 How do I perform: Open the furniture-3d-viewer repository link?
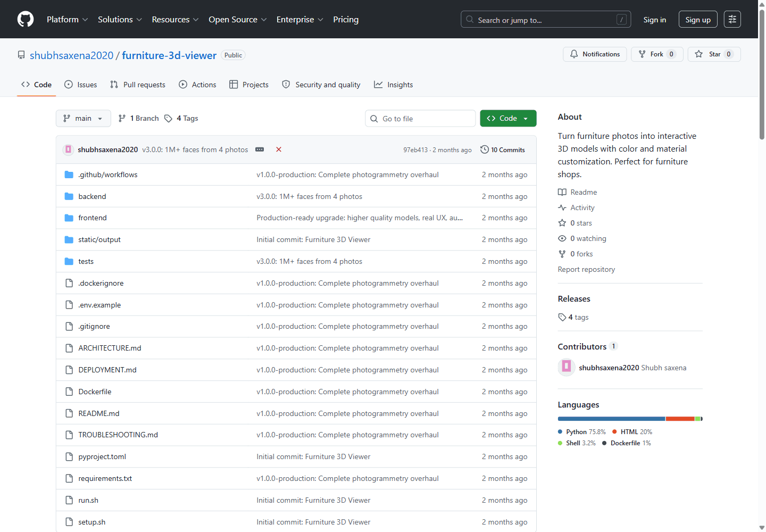[169, 55]
